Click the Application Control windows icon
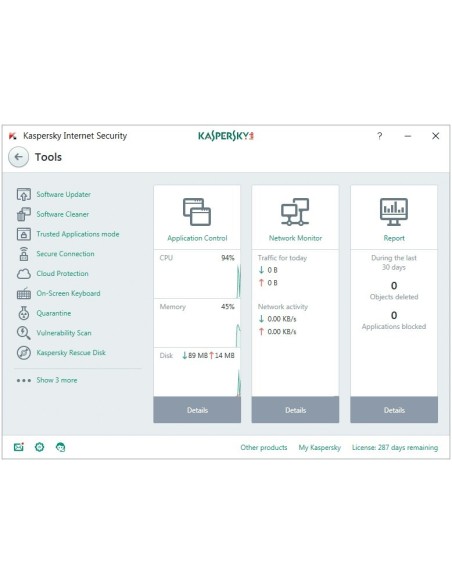Viewport: 452px width, 584px height. click(197, 212)
